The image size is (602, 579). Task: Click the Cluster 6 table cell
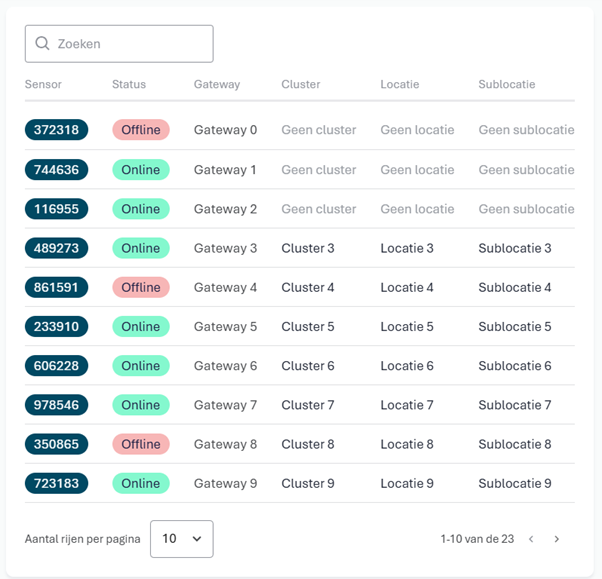(x=308, y=366)
